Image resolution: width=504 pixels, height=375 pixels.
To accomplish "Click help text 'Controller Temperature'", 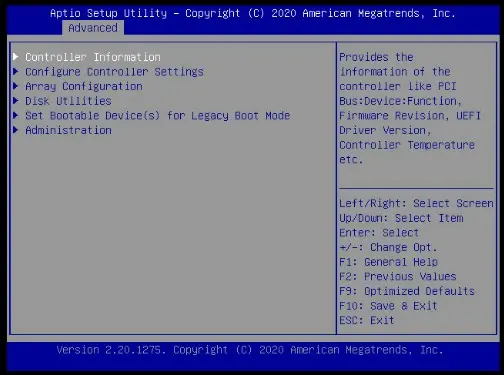I will pyautogui.click(x=407, y=145).
